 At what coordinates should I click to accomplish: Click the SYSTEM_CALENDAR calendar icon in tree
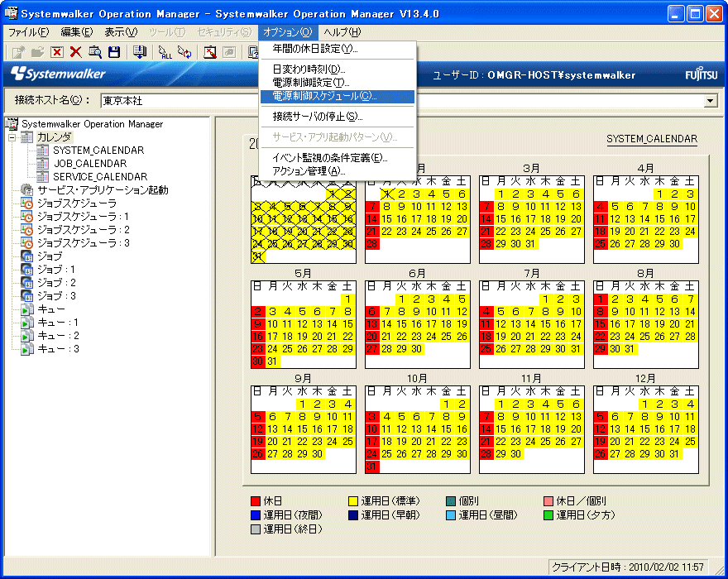(x=43, y=151)
